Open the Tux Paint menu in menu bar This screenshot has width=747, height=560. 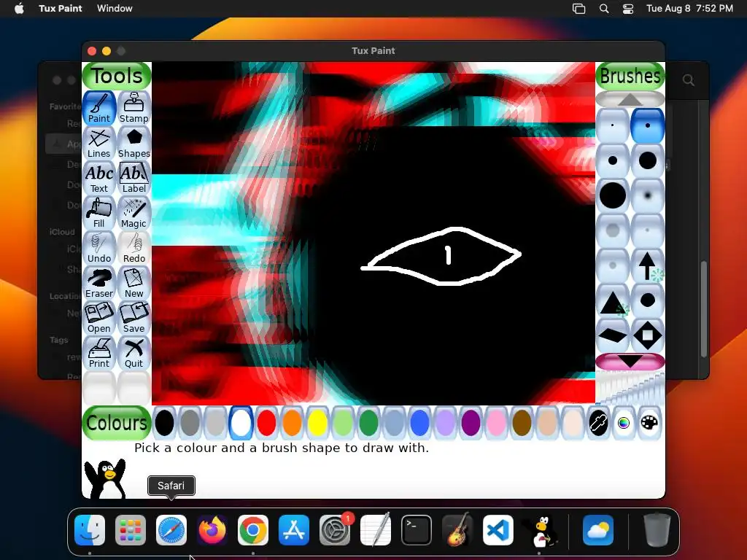tap(61, 8)
